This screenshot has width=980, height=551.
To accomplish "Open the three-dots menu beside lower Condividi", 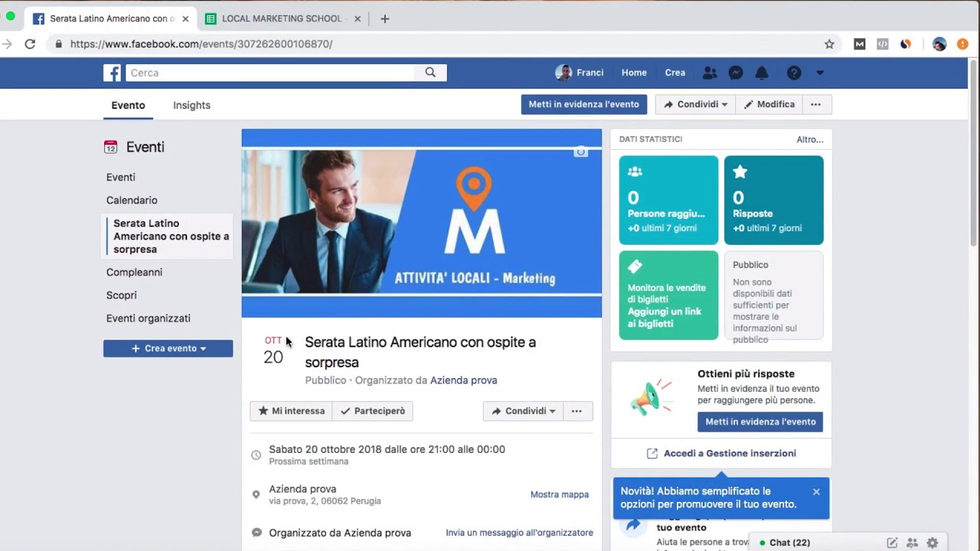I will pyautogui.click(x=577, y=411).
